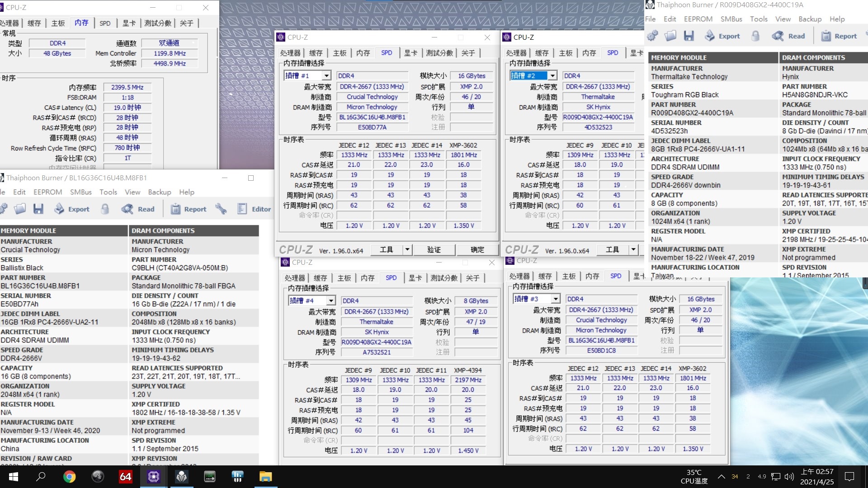The height and width of the screenshot is (488, 868).
Task: Switch to Thaiphoon Burner on the taskbar
Action: (x=181, y=477)
